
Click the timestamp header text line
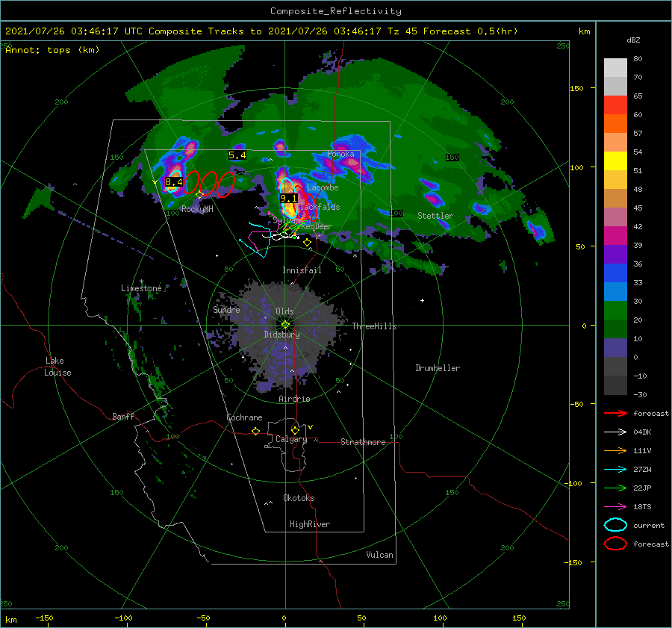(x=261, y=31)
